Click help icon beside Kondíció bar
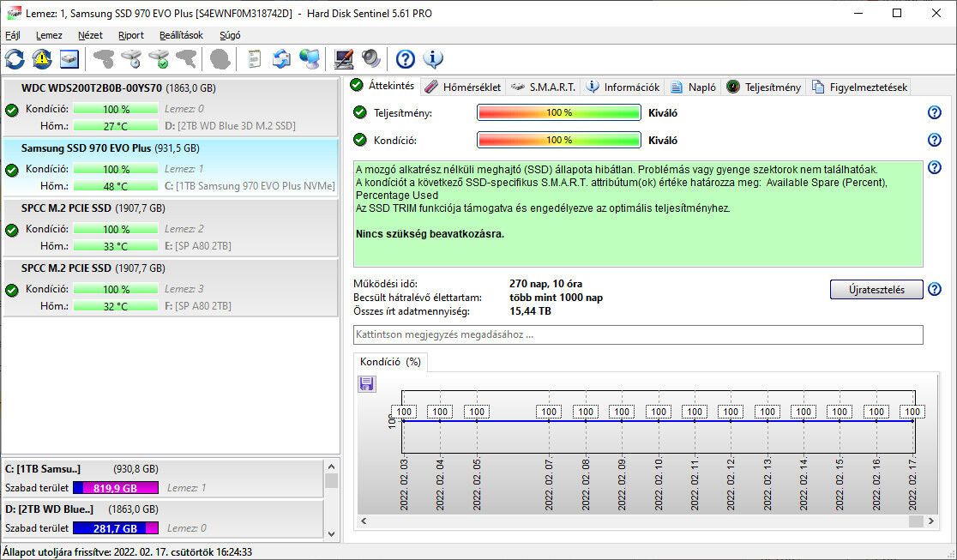957x560 pixels. coord(935,141)
